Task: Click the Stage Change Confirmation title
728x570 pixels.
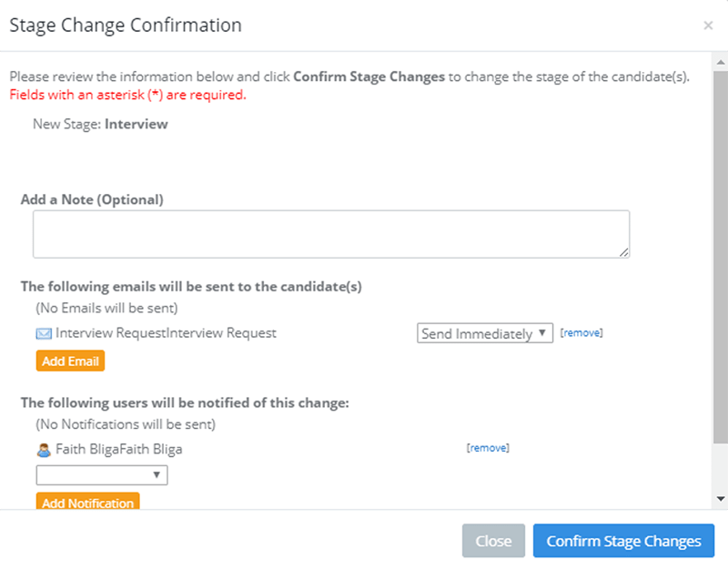Action: pyautogui.click(x=125, y=25)
